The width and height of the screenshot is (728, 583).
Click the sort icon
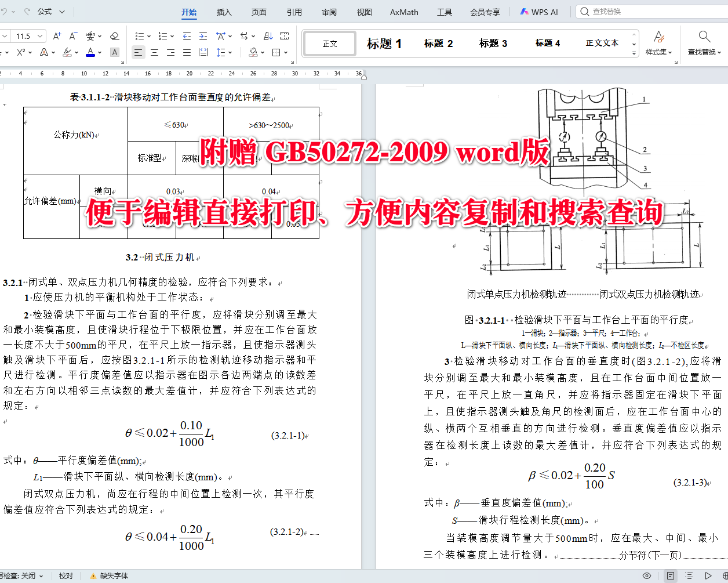point(268,36)
